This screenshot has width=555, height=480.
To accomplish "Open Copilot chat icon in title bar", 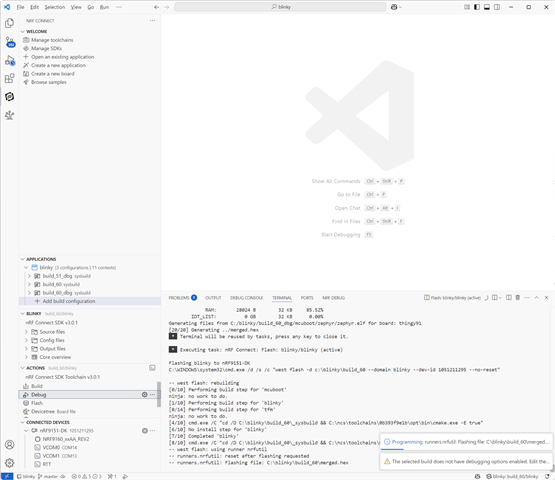I will pos(394,7).
